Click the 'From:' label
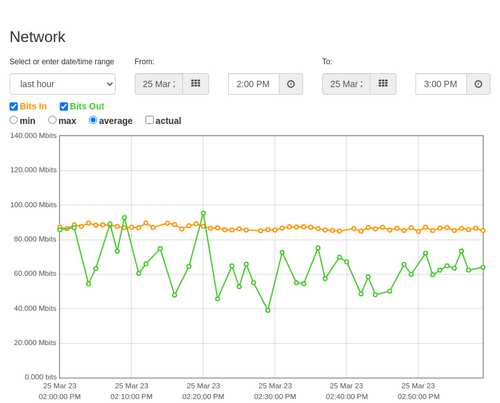Viewport: 500px width, 403px height. click(144, 62)
